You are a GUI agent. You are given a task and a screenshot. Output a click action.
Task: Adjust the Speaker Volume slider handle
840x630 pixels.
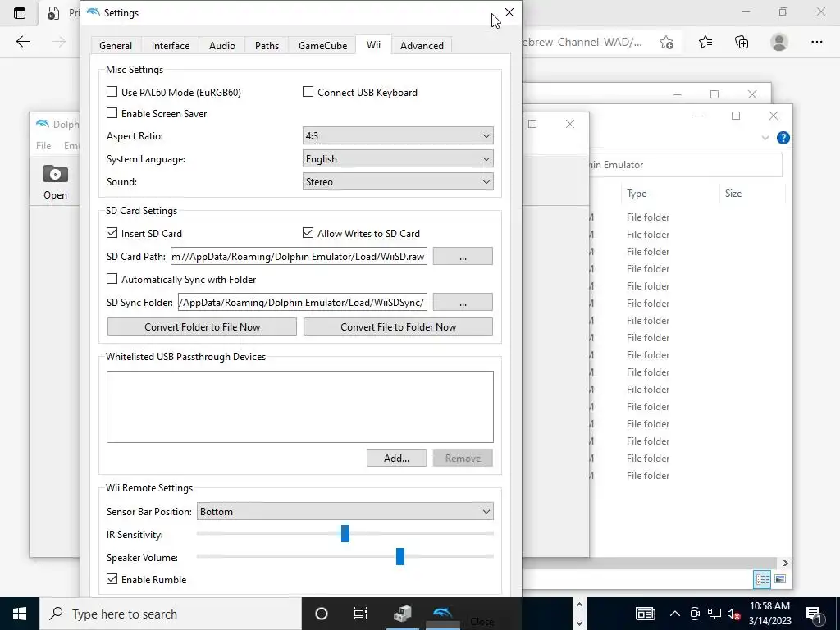(x=400, y=557)
